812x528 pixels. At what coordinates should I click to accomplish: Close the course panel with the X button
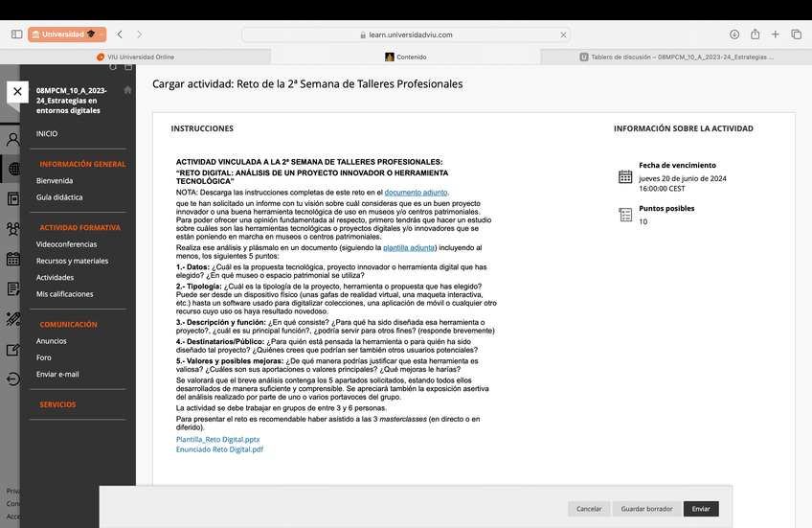tap(17, 92)
